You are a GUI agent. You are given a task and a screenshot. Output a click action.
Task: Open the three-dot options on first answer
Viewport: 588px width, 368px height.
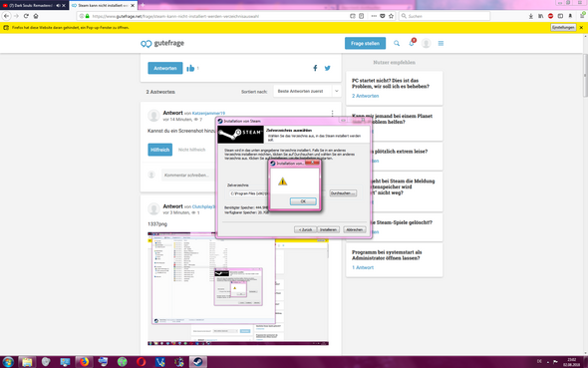332,113
